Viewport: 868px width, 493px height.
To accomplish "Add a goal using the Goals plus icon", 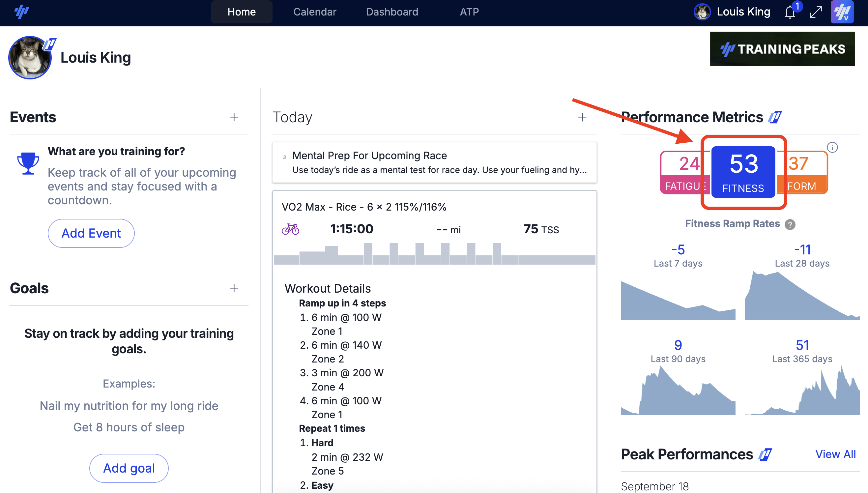I will [234, 288].
